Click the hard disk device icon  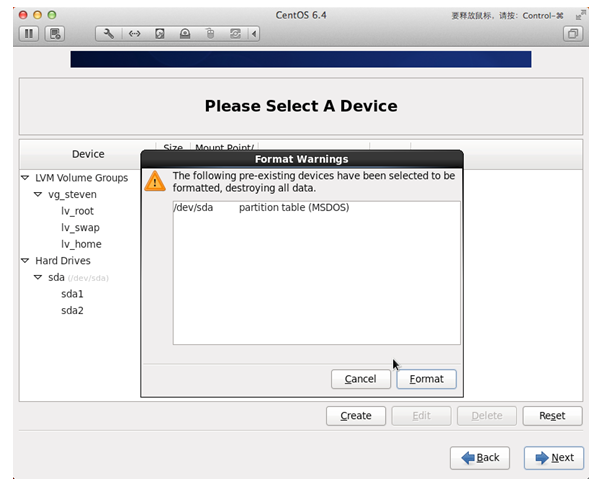(160, 34)
